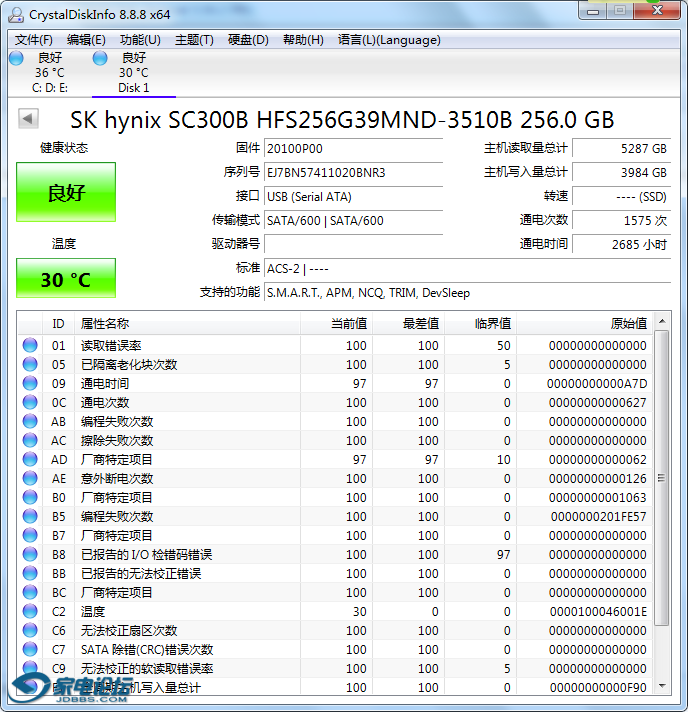This screenshot has width=688, height=712.
Task: Click the 转速 value ---- (SSD)
Action: point(621,197)
